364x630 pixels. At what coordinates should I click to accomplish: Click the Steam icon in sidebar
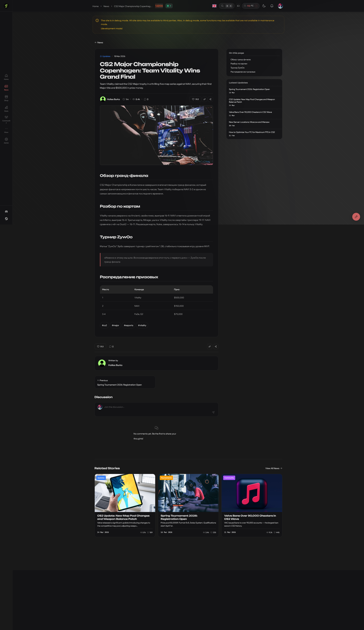click(6, 219)
